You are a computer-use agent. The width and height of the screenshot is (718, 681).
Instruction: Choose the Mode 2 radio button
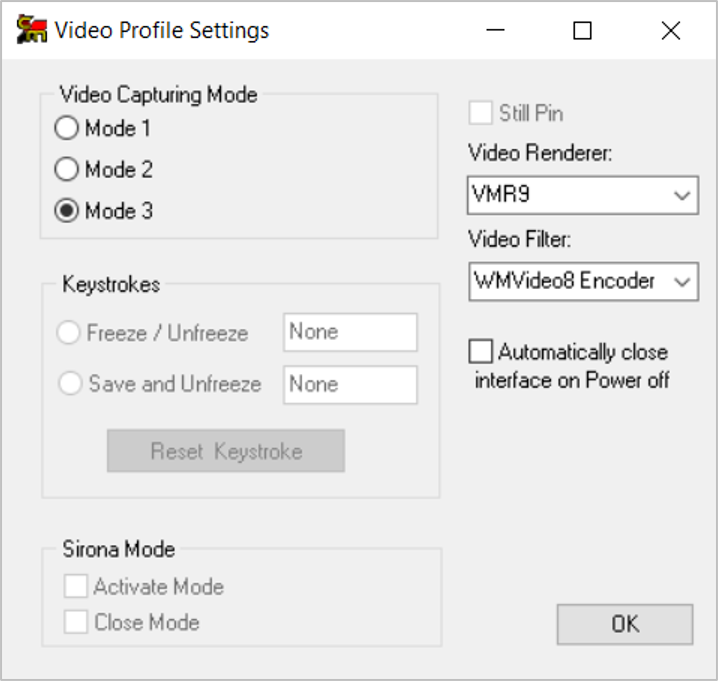tap(67, 170)
